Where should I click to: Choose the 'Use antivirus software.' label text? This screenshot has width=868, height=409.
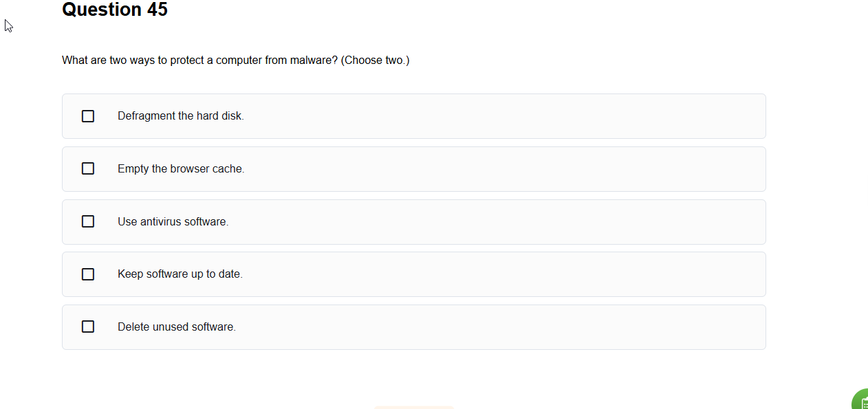(173, 221)
